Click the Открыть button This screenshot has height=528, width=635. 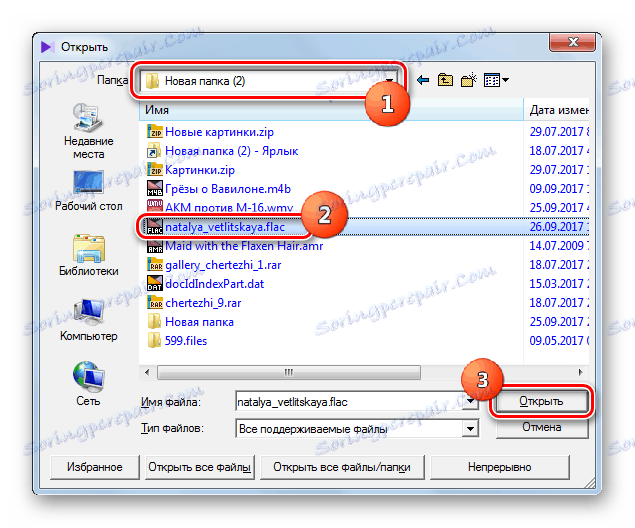(541, 401)
